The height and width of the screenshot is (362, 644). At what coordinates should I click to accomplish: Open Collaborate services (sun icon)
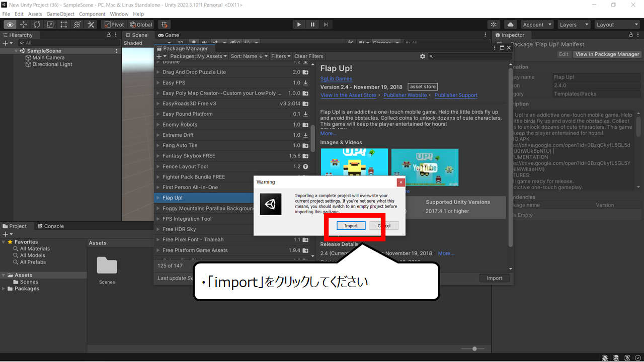pyautogui.click(x=494, y=25)
